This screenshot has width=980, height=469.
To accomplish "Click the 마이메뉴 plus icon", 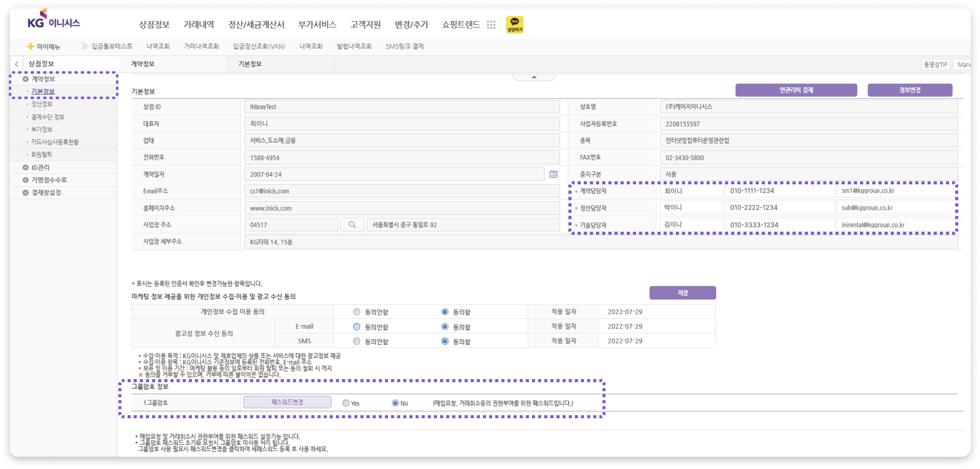I will click(30, 46).
